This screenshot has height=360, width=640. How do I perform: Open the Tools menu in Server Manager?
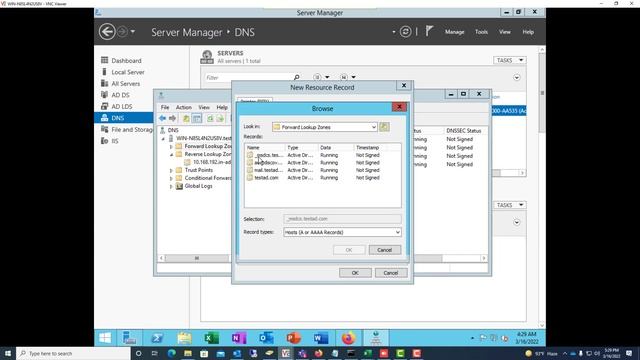pyautogui.click(x=481, y=32)
